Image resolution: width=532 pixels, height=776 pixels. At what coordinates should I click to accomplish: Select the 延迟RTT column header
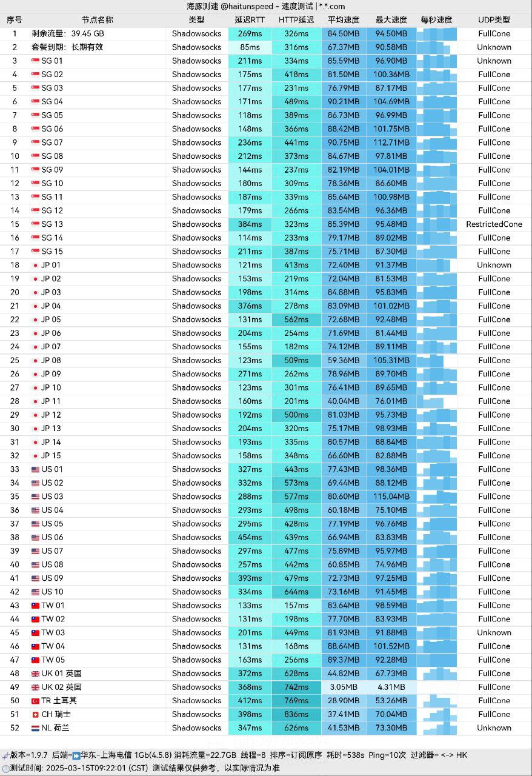tap(250, 19)
